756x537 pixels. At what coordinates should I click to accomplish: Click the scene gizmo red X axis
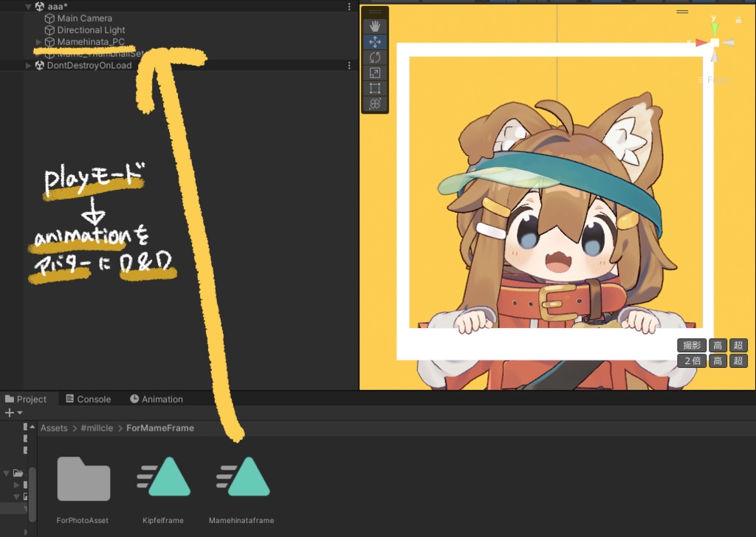[701, 43]
